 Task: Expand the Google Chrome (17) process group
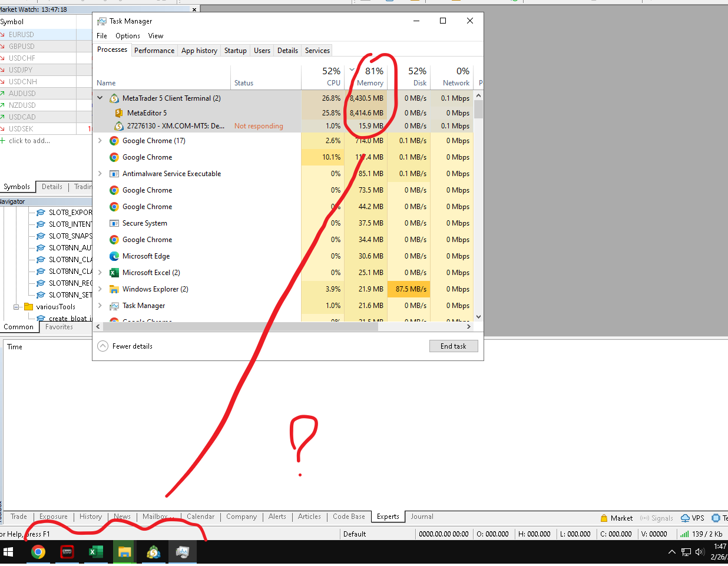click(100, 141)
